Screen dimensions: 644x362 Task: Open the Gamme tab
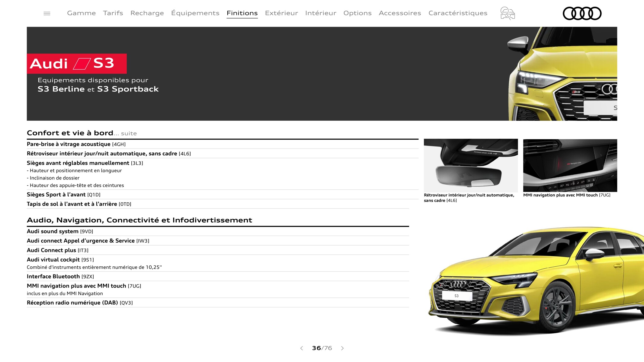tap(81, 13)
